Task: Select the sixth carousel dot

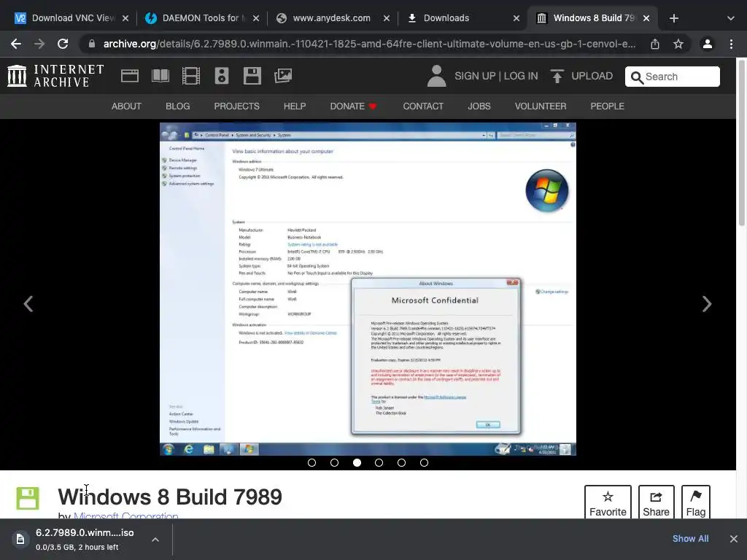Action: click(x=424, y=463)
